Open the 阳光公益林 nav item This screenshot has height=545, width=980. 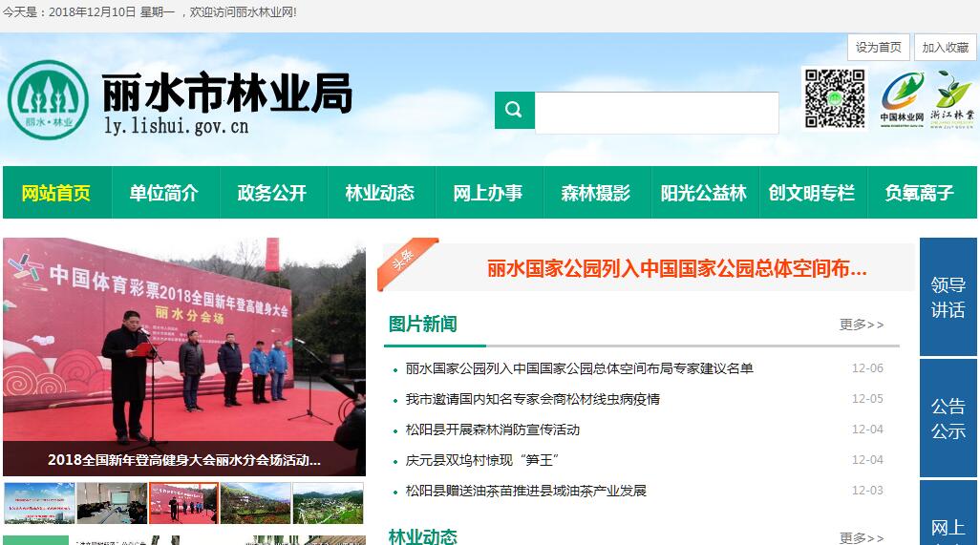coord(705,193)
